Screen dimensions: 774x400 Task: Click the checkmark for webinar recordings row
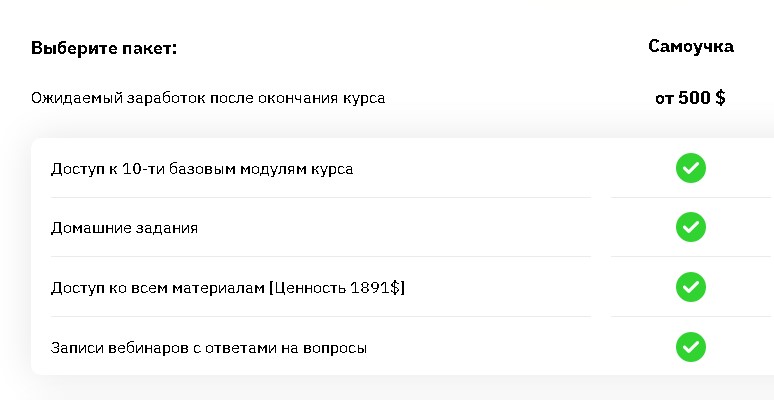click(690, 348)
